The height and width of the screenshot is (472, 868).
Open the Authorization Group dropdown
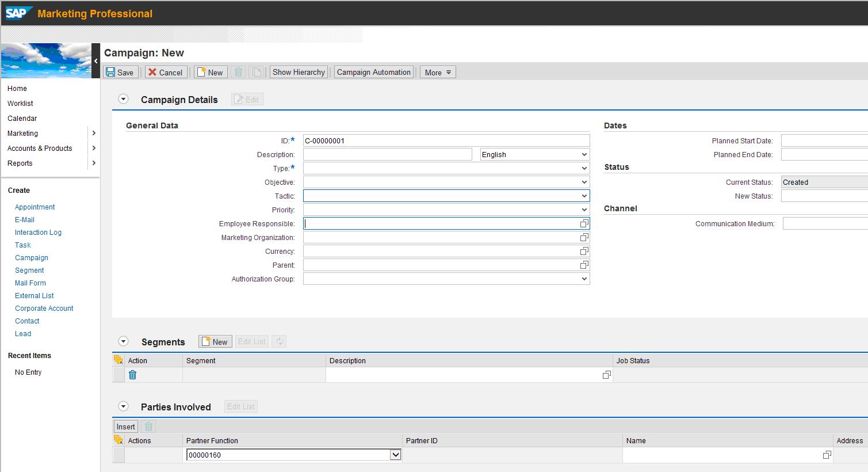point(446,279)
